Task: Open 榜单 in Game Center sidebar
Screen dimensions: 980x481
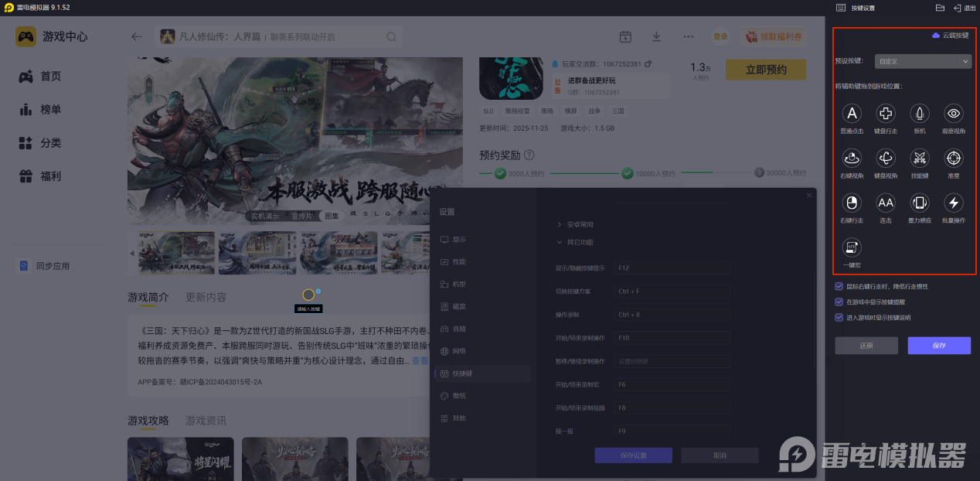Action: point(40,110)
